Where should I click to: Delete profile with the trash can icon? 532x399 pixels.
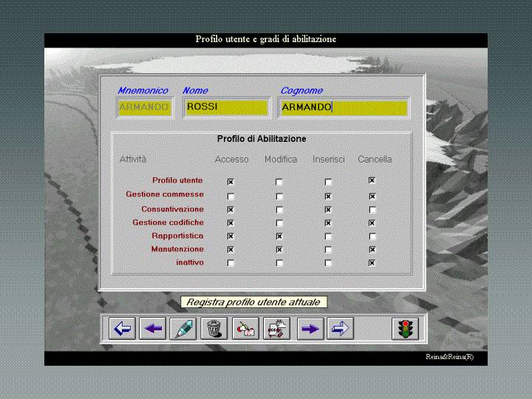[x=214, y=328]
